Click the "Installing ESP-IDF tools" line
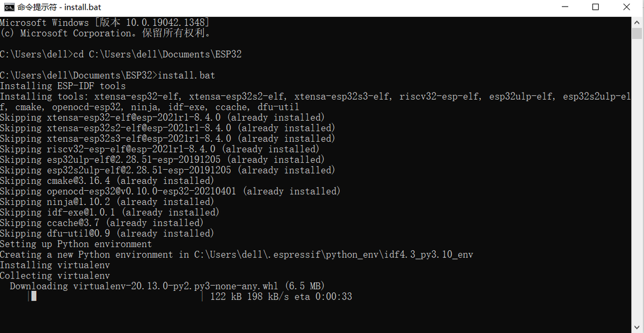644x333 pixels. (x=63, y=86)
